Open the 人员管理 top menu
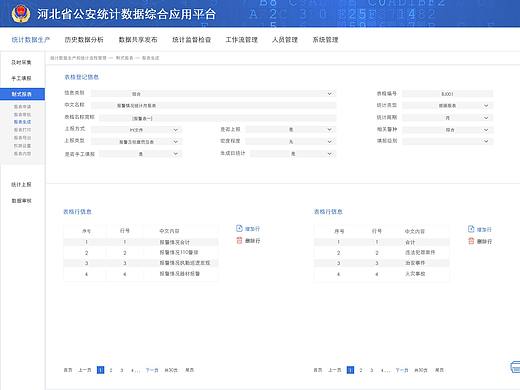This screenshot has width=520, height=390. [x=285, y=40]
